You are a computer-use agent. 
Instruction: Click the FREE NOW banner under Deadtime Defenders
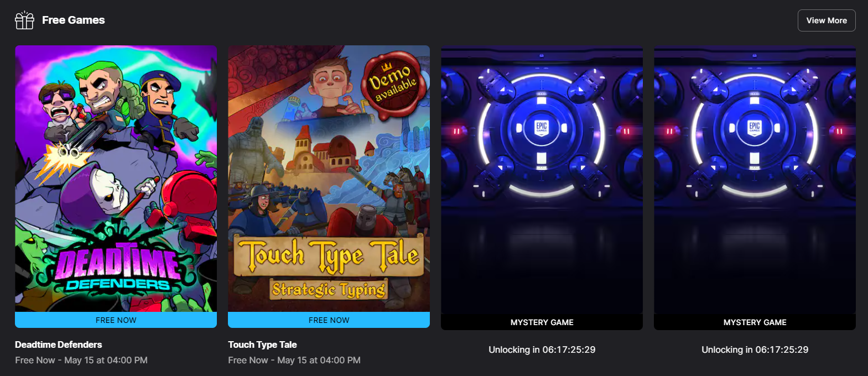pyautogui.click(x=116, y=320)
